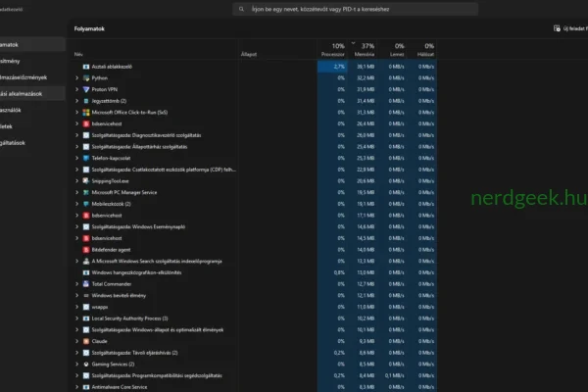Click the Local Security Authority Process icon
Screen dimensions: 588x392
coord(86,318)
